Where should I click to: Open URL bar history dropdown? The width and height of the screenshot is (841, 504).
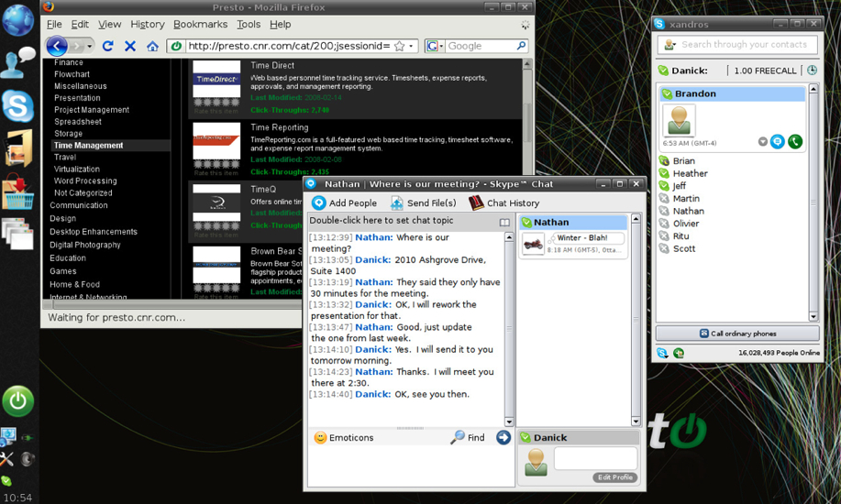pos(412,46)
